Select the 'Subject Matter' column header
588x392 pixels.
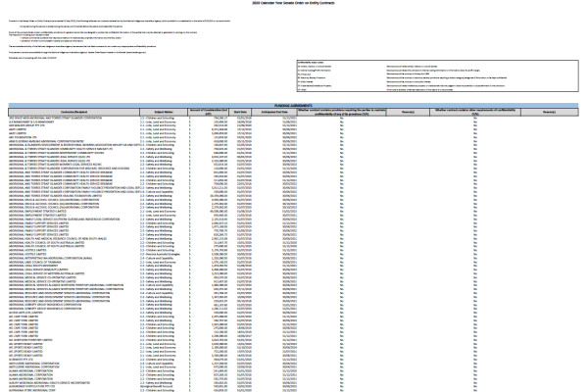click(164, 112)
